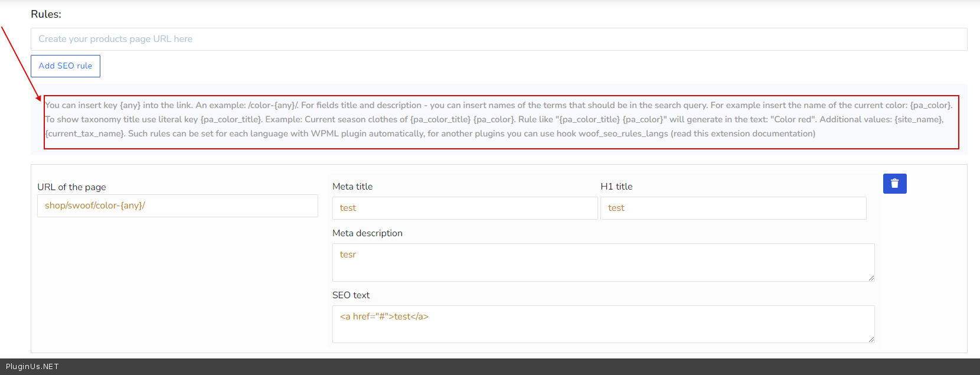Click the 'Meta description' label
The image size is (980, 375).
tap(367, 233)
